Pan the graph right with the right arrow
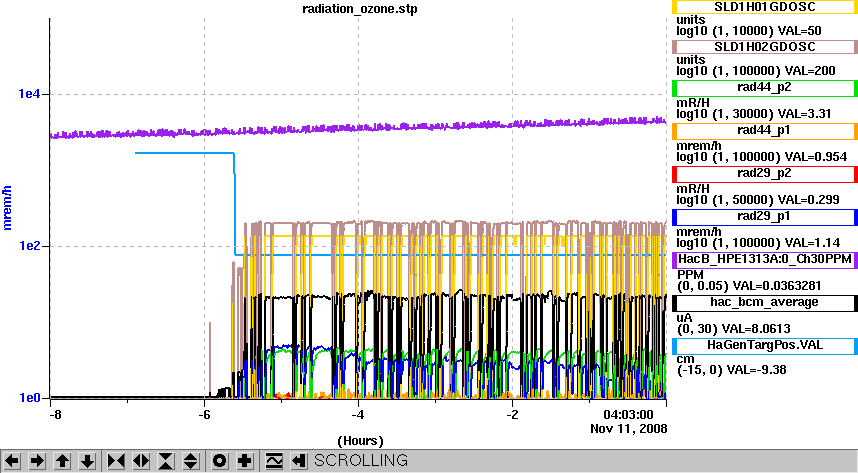 coord(37,461)
